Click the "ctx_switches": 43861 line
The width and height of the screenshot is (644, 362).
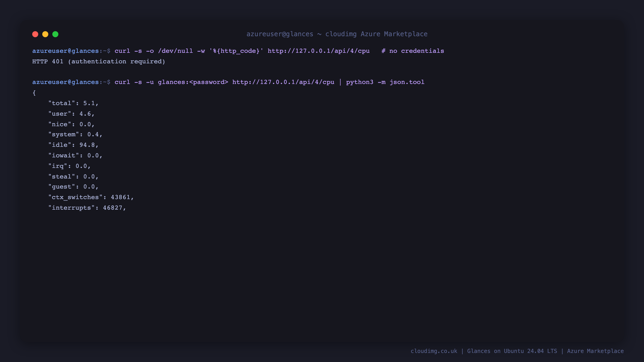[x=91, y=197]
